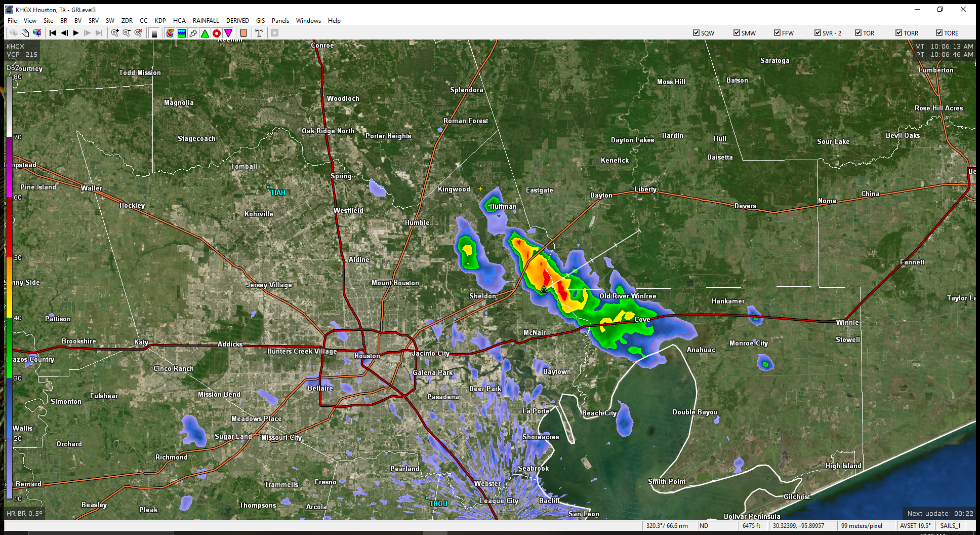
Task: Uncheck the SQW warnings checkbox
Action: (x=696, y=33)
